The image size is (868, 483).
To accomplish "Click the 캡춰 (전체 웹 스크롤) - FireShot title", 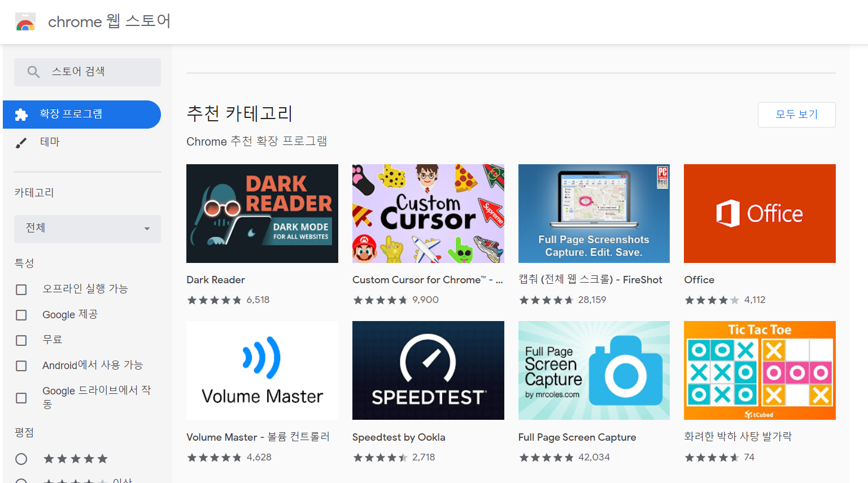I will coord(590,280).
